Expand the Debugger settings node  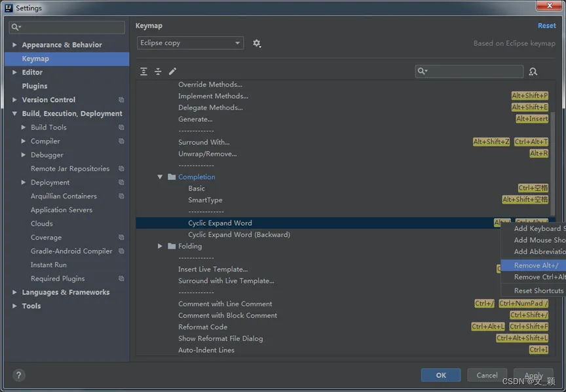pos(24,155)
